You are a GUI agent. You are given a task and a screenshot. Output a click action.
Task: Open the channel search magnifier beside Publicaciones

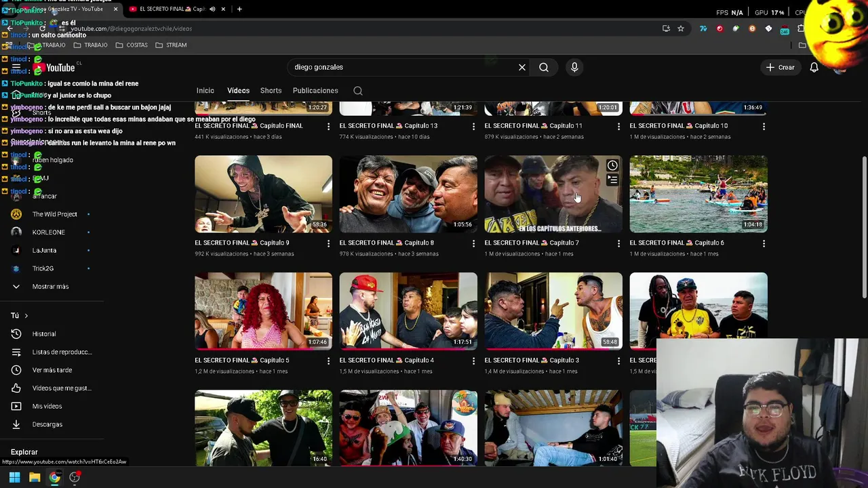(358, 91)
